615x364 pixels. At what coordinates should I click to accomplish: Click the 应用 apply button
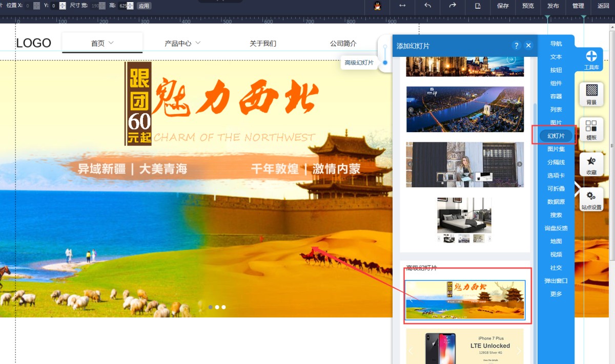pos(144,6)
